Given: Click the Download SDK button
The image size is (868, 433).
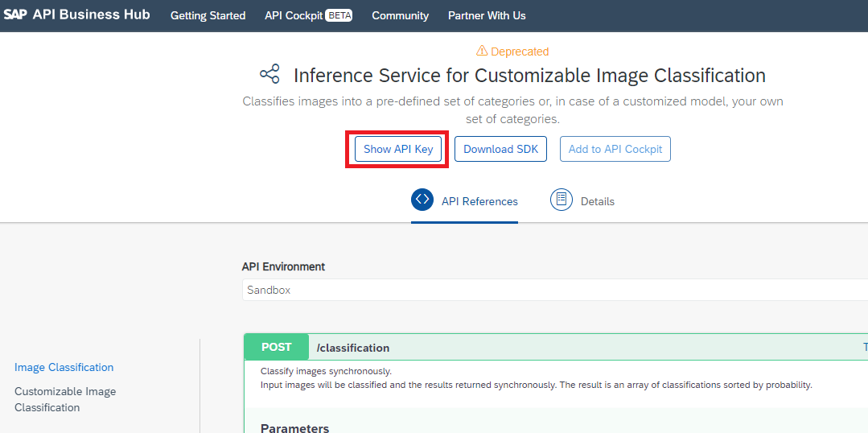Looking at the screenshot, I should (500, 149).
